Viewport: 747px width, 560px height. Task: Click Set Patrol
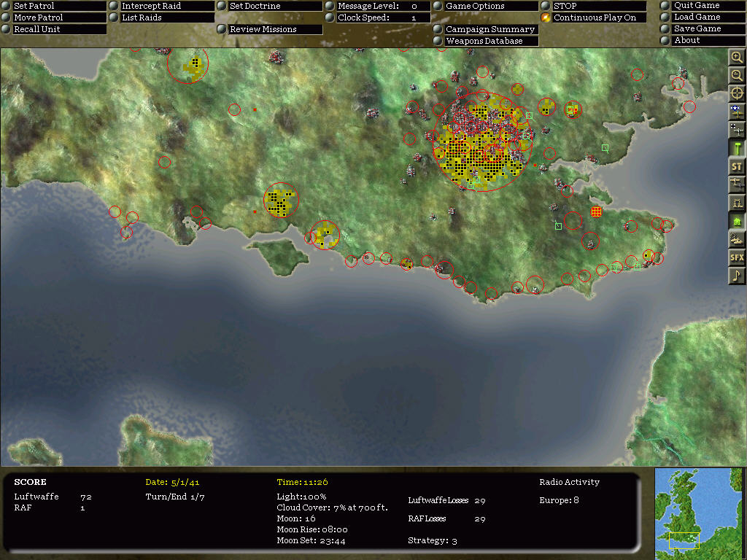coord(53,6)
